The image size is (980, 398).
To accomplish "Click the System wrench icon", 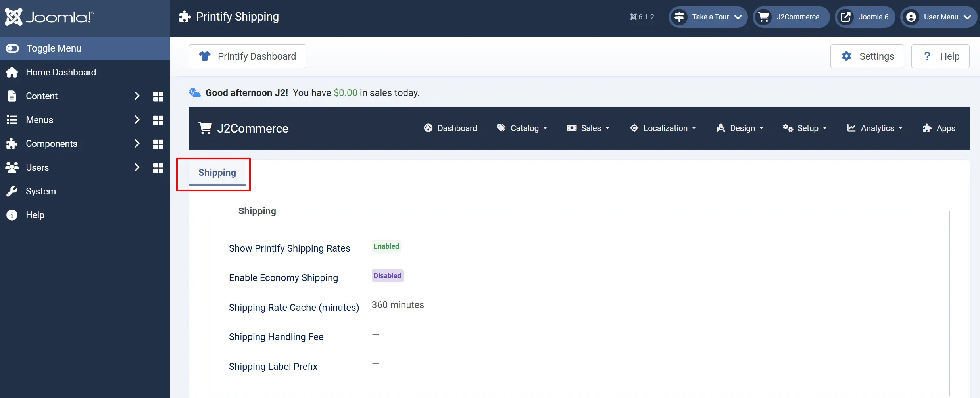I will click(12, 191).
